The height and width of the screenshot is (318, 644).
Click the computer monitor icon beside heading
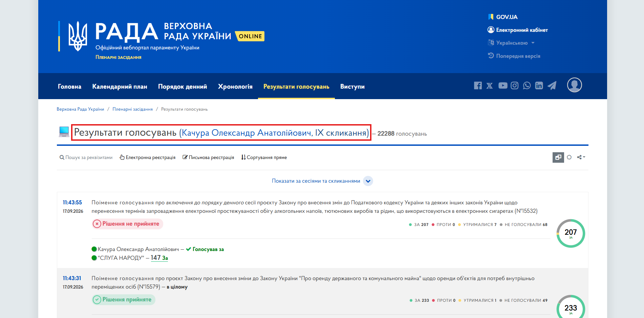[x=64, y=132]
